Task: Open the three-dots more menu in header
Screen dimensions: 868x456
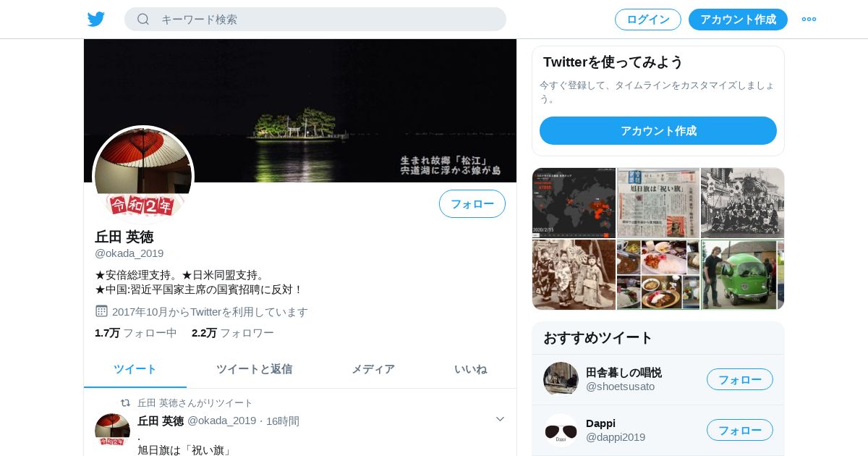Action: click(809, 20)
